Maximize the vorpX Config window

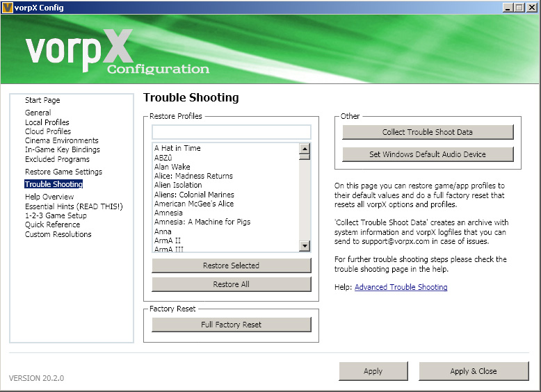click(x=519, y=8)
